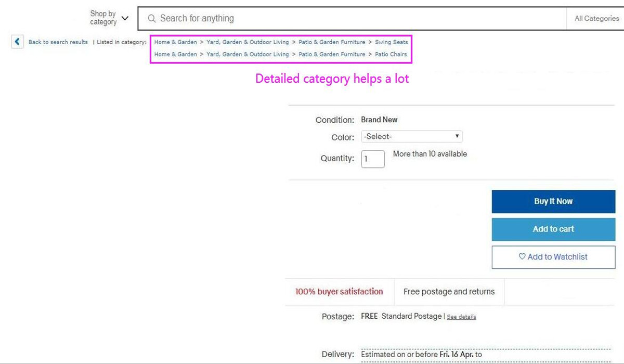
Task: Open first-row Home & Garden breadcrumb
Action: pyautogui.click(x=176, y=42)
